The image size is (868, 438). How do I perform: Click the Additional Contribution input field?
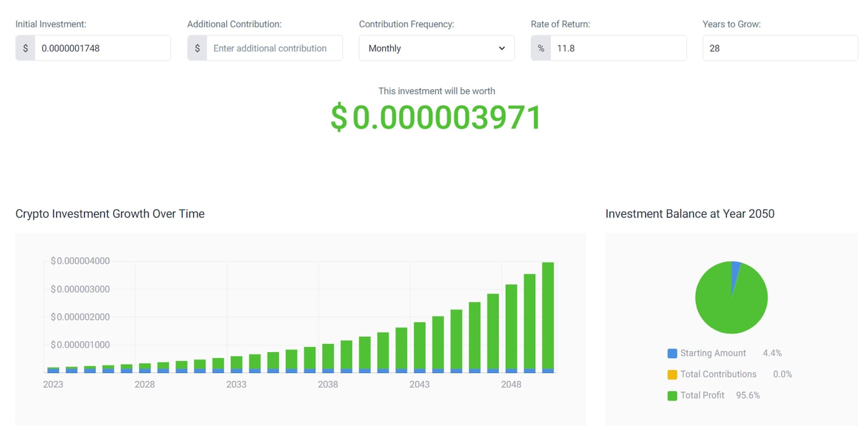[x=275, y=48]
